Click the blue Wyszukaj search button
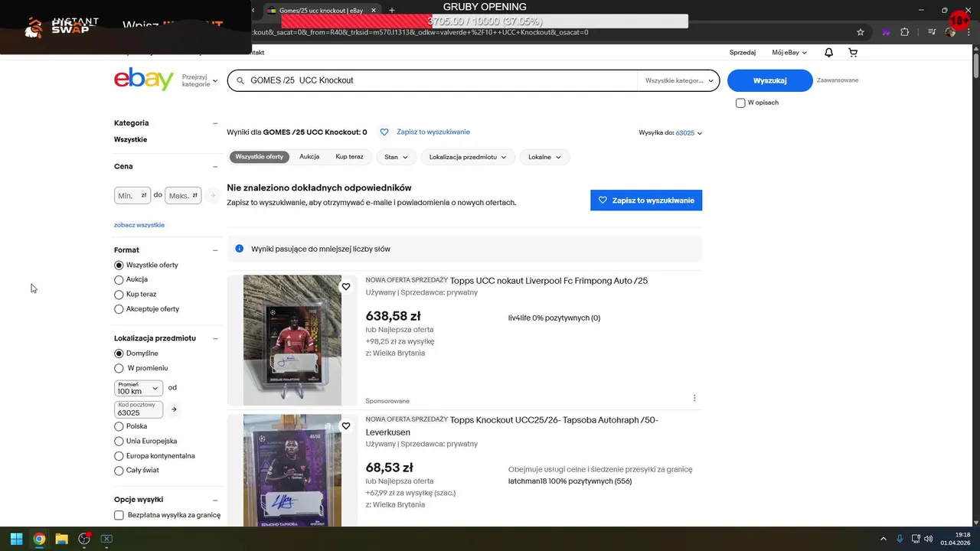Screen dimensions: 980x551 click(769, 80)
